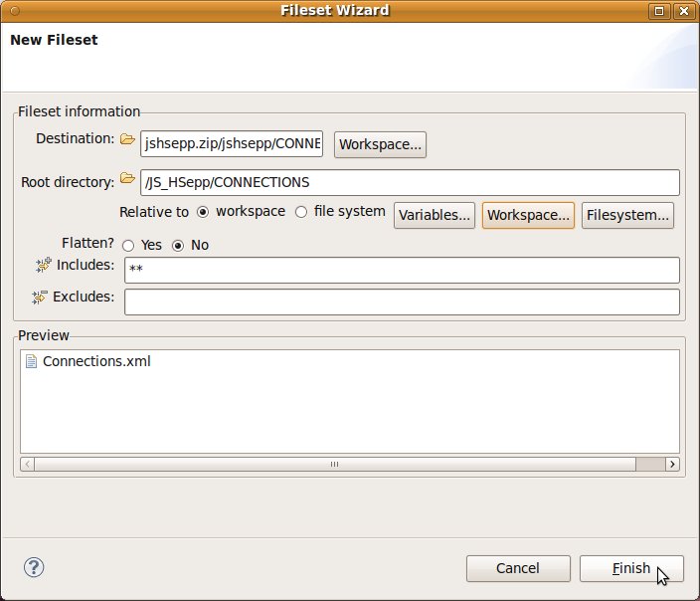
Task: Click the Includes pattern icon
Action: [43, 265]
